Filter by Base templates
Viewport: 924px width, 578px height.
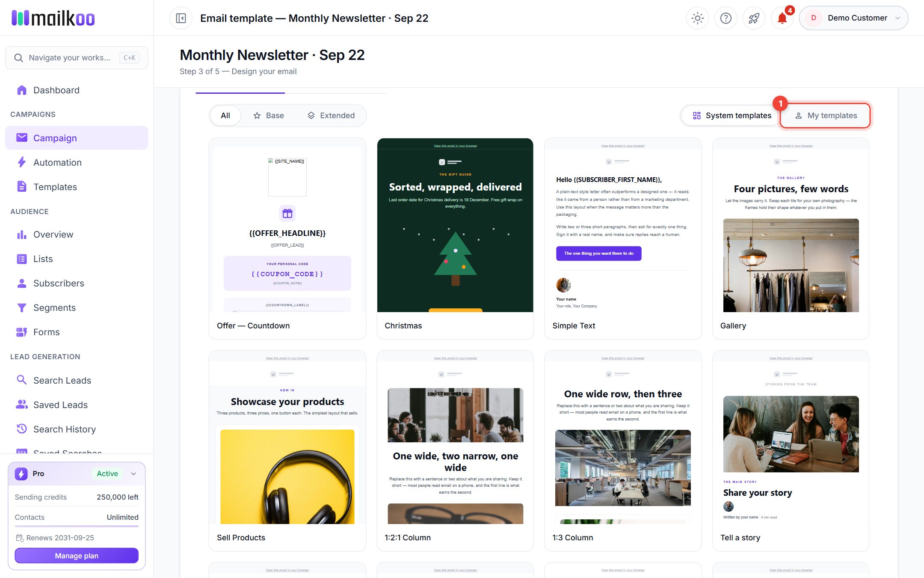pyautogui.click(x=269, y=116)
